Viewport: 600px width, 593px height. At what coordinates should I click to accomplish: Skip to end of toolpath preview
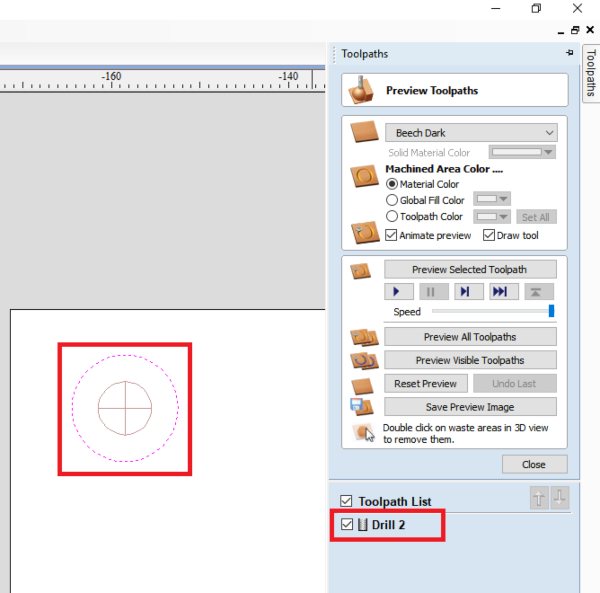[504, 292]
